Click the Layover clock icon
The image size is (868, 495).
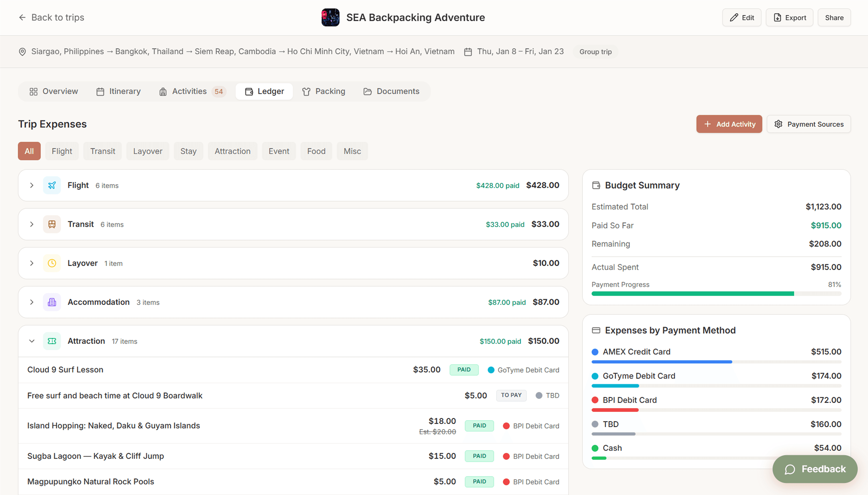click(x=52, y=263)
